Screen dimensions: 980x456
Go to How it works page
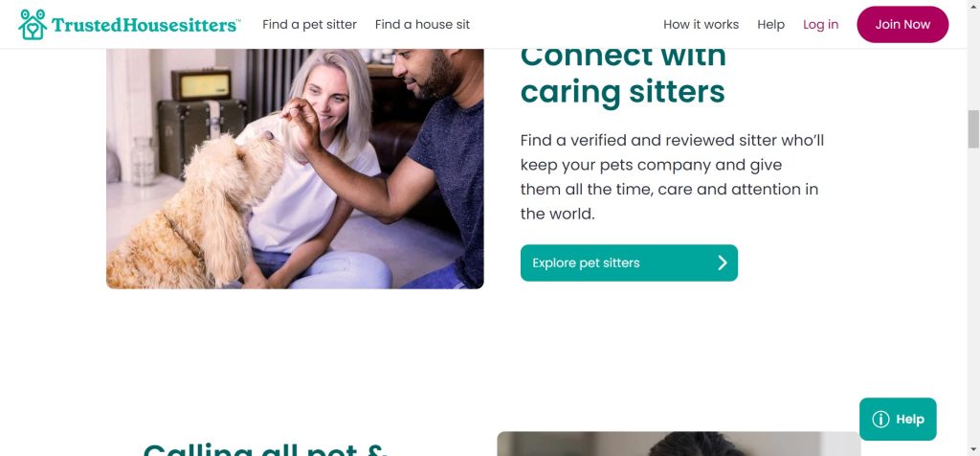point(701,24)
